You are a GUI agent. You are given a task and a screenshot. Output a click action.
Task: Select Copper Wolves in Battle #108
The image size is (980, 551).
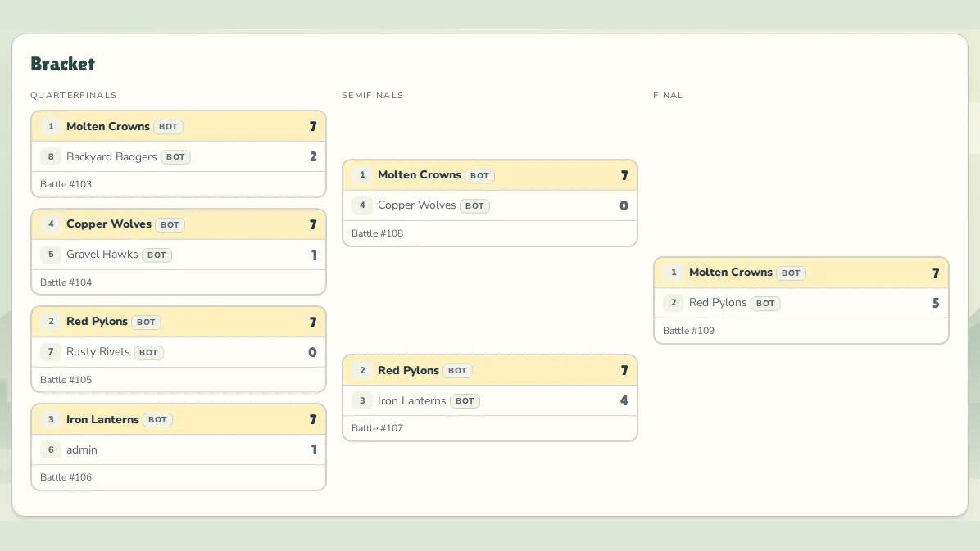click(x=489, y=205)
